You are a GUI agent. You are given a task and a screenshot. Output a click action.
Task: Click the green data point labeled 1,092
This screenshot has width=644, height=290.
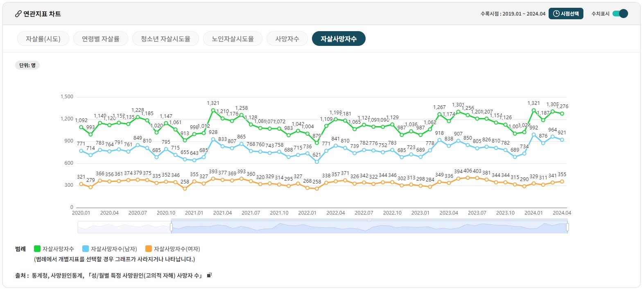click(81, 127)
